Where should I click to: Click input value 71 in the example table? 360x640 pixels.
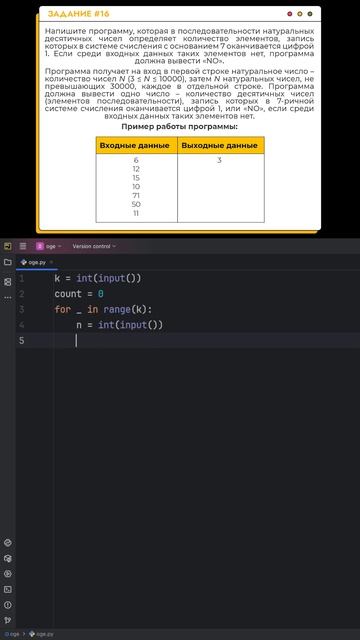click(x=136, y=196)
